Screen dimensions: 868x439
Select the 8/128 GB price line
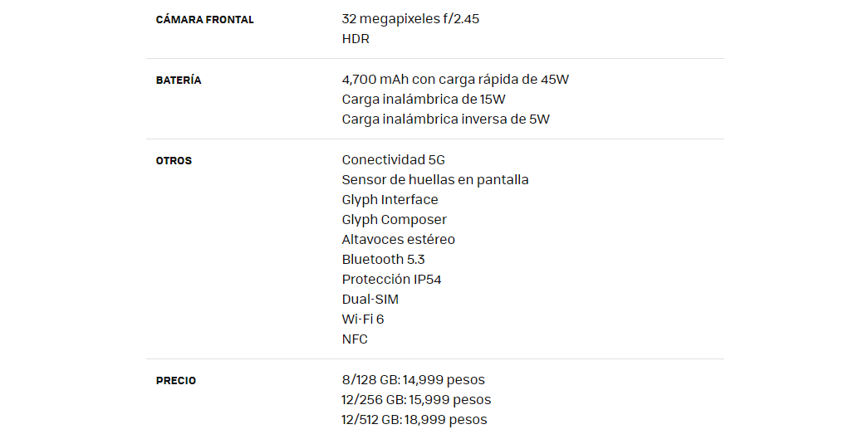tap(413, 380)
